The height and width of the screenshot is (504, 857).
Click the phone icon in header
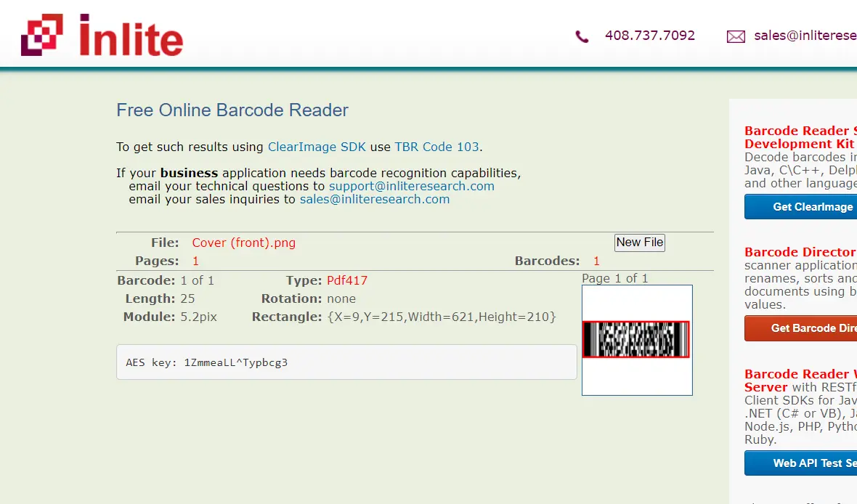(x=582, y=36)
